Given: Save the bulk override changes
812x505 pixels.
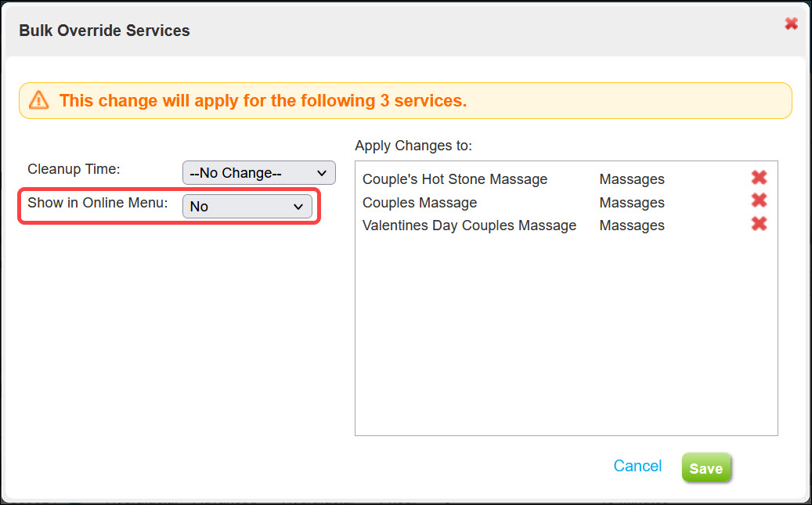Looking at the screenshot, I should point(706,467).
